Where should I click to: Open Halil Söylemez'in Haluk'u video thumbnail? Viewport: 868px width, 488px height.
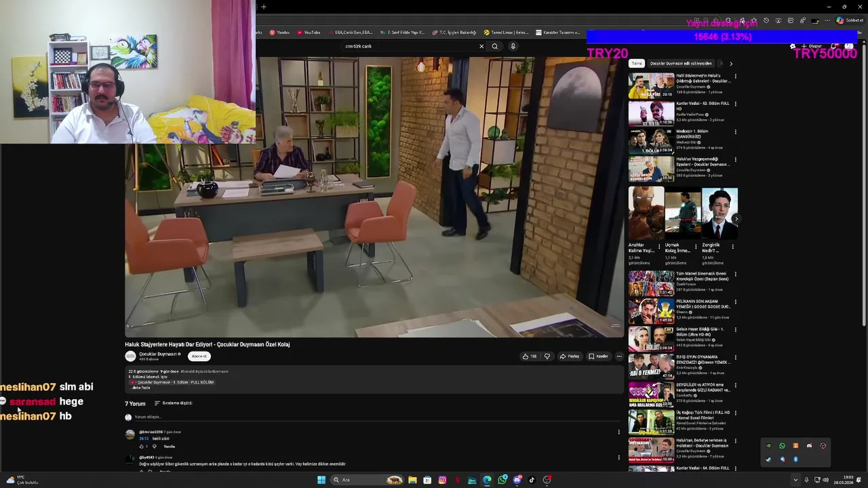[651, 85]
